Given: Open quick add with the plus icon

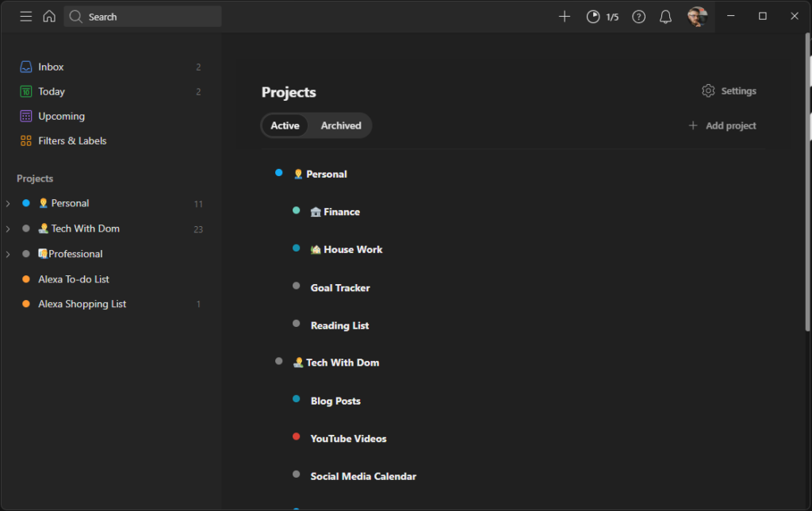Looking at the screenshot, I should (564, 16).
